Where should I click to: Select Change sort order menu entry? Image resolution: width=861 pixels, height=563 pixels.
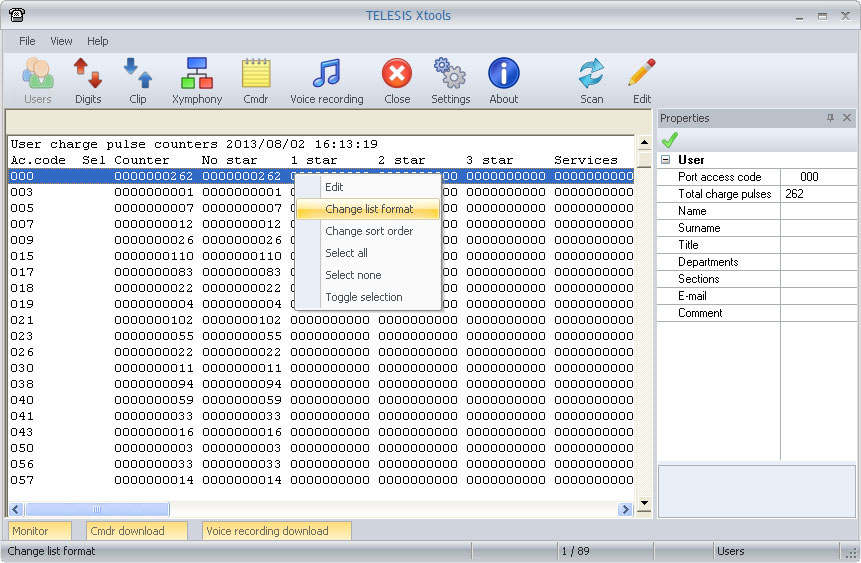[x=368, y=231]
